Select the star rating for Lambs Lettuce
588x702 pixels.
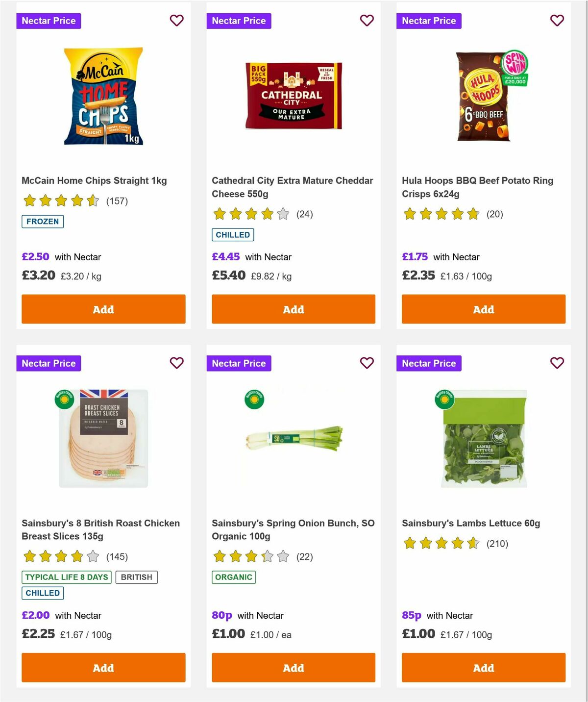tap(440, 543)
